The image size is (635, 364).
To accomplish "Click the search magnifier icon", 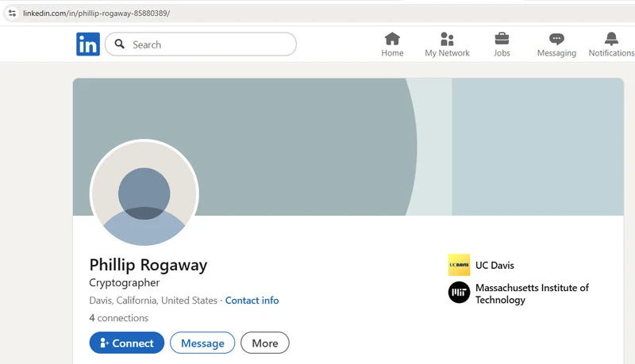I will 120,44.
